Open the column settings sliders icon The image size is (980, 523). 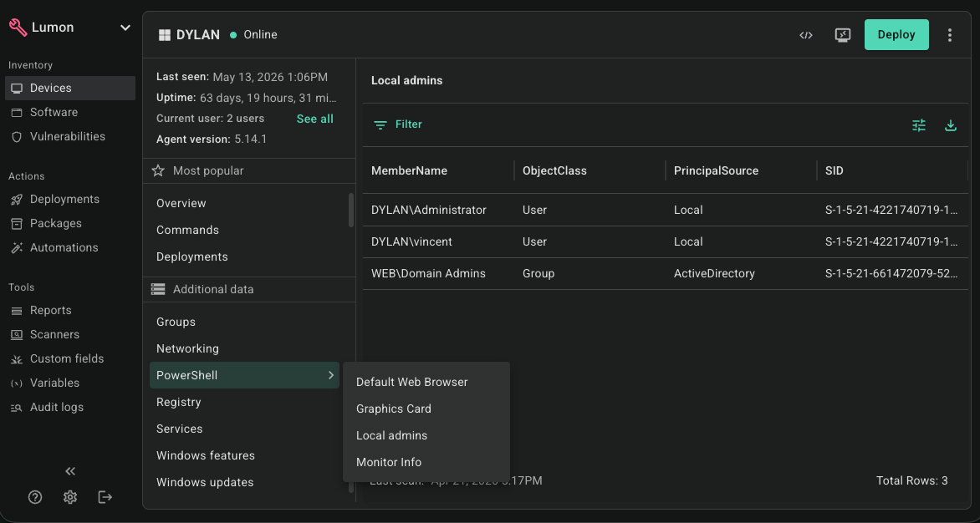point(919,125)
